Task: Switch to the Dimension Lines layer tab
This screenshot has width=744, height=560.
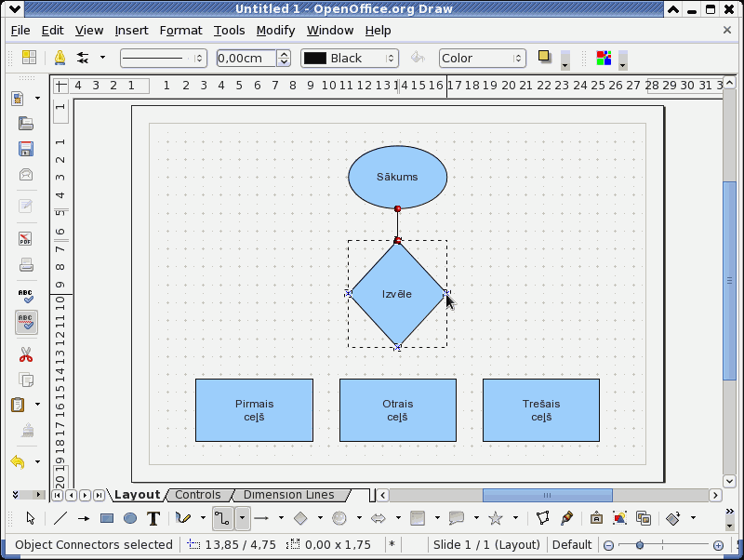Action: pyautogui.click(x=288, y=495)
